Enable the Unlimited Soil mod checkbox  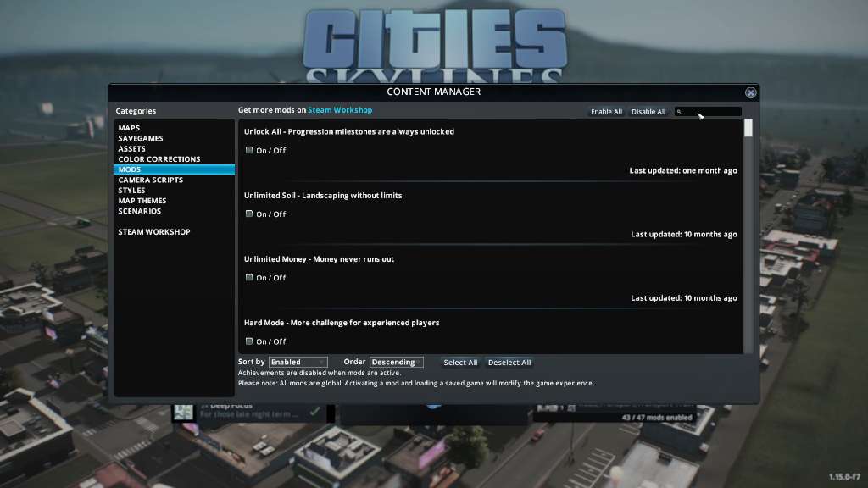(x=249, y=213)
